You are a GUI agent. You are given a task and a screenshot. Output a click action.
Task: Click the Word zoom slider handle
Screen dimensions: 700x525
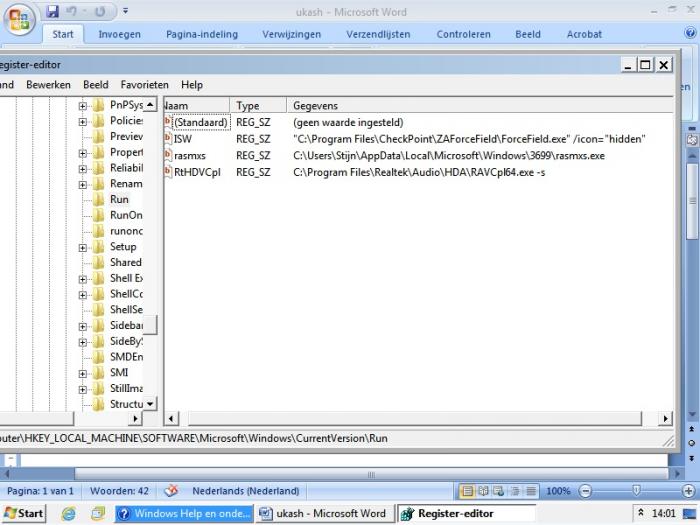(x=637, y=491)
